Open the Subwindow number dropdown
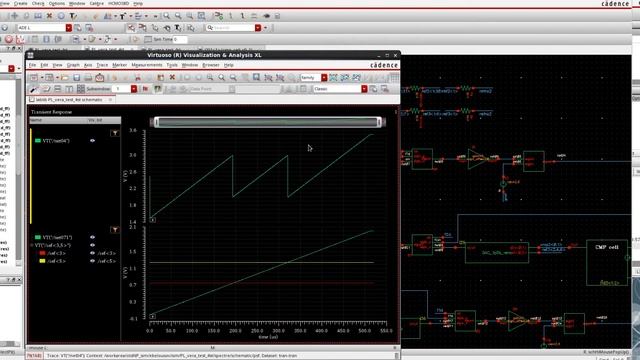Viewport: 640px width, 360px height. (x=134, y=89)
